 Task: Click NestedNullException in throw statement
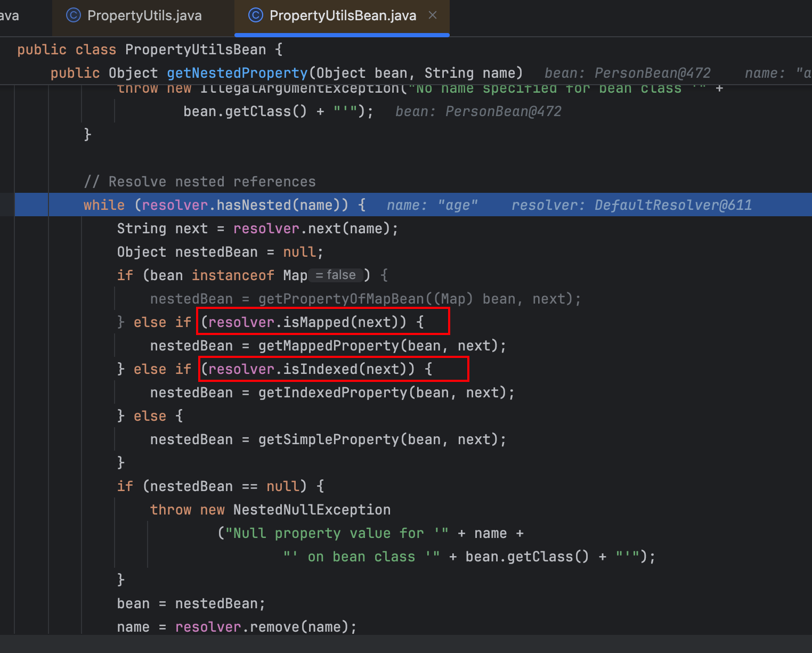pos(312,510)
